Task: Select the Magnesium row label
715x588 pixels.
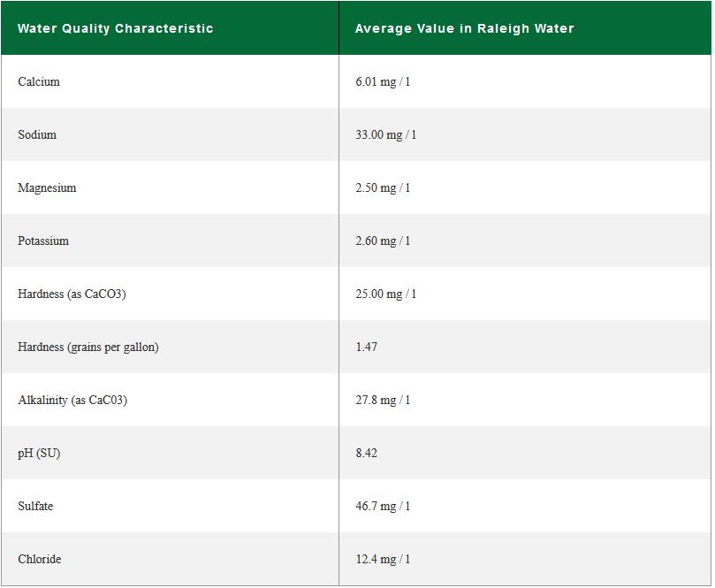Action: (x=47, y=188)
